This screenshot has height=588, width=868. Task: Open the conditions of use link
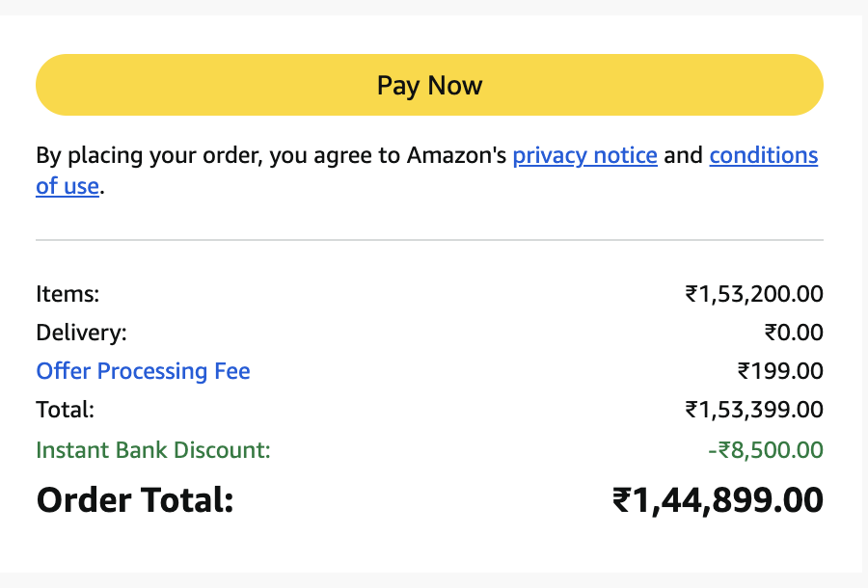pyautogui.click(x=763, y=155)
